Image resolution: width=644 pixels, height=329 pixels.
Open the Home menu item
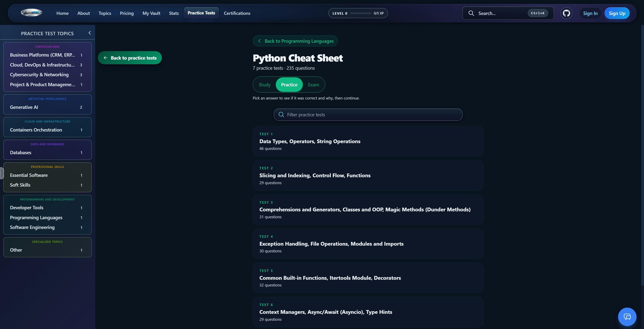[x=63, y=13]
